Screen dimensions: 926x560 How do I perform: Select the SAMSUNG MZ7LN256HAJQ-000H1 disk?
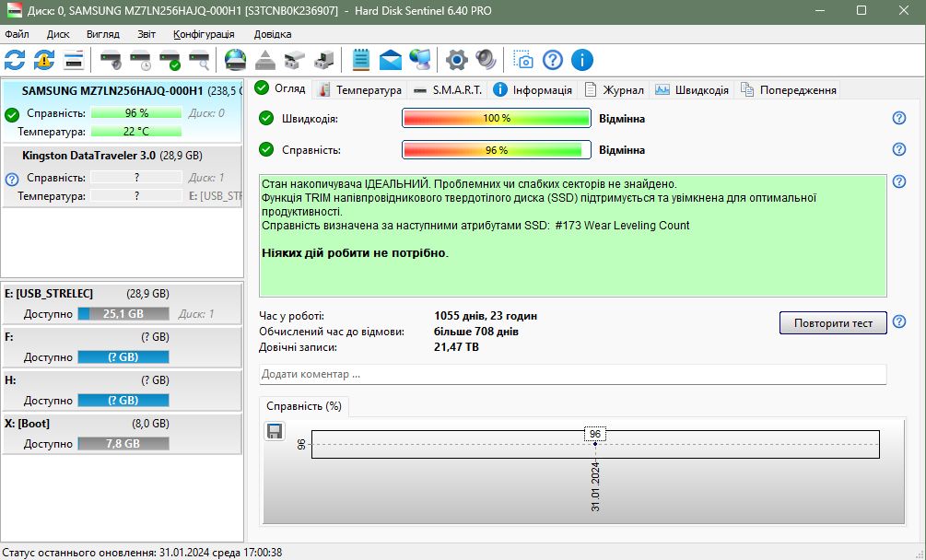123,111
